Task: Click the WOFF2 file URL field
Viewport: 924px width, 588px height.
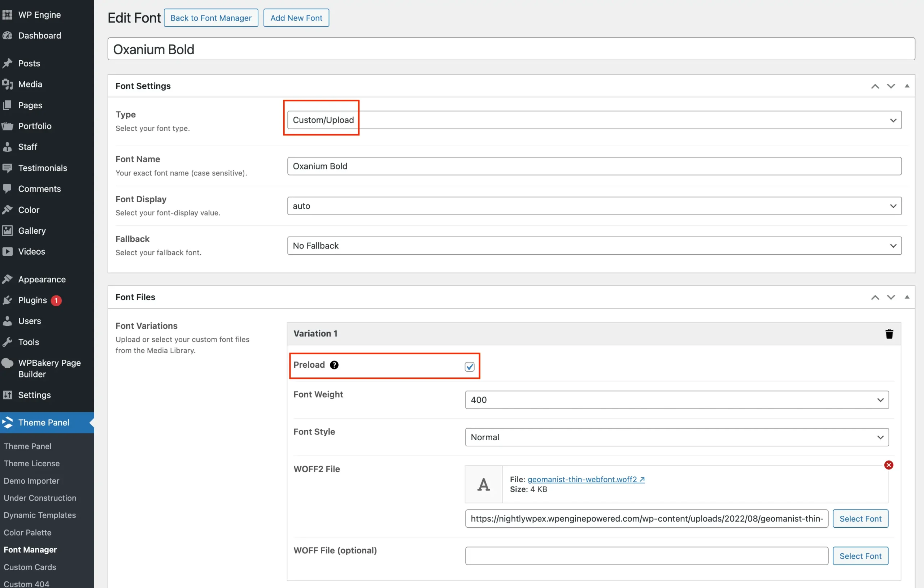Action: [x=646, y=519]
